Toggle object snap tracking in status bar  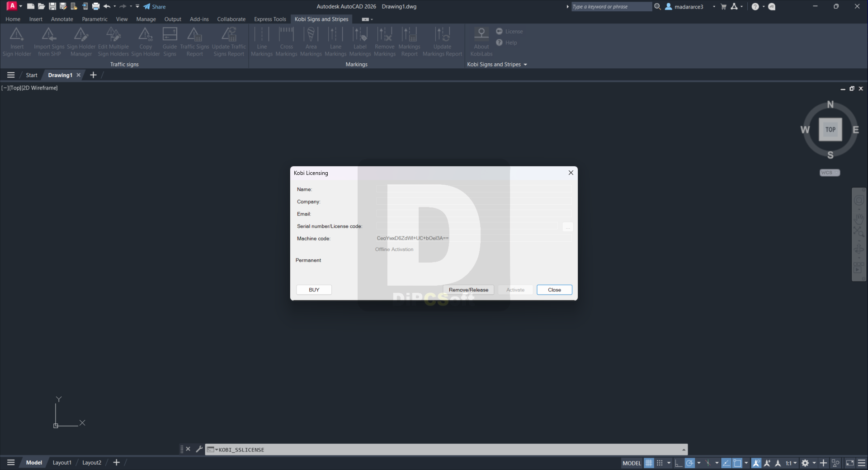coord(726,463)
